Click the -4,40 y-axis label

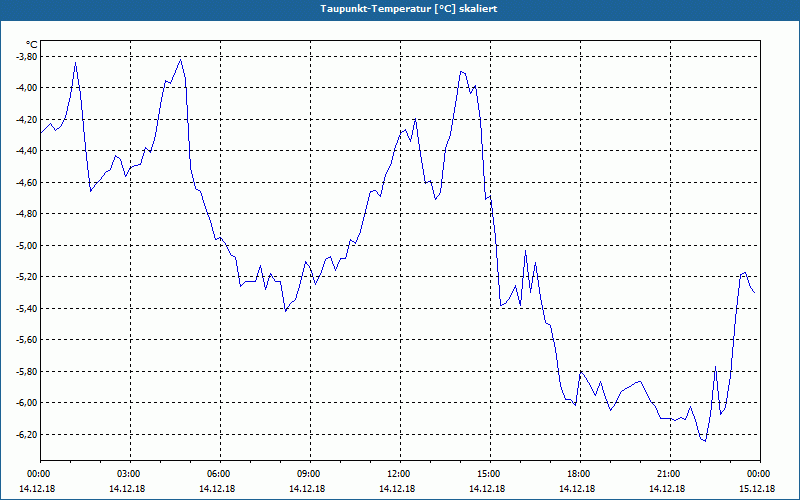click(x=28, y=151)
